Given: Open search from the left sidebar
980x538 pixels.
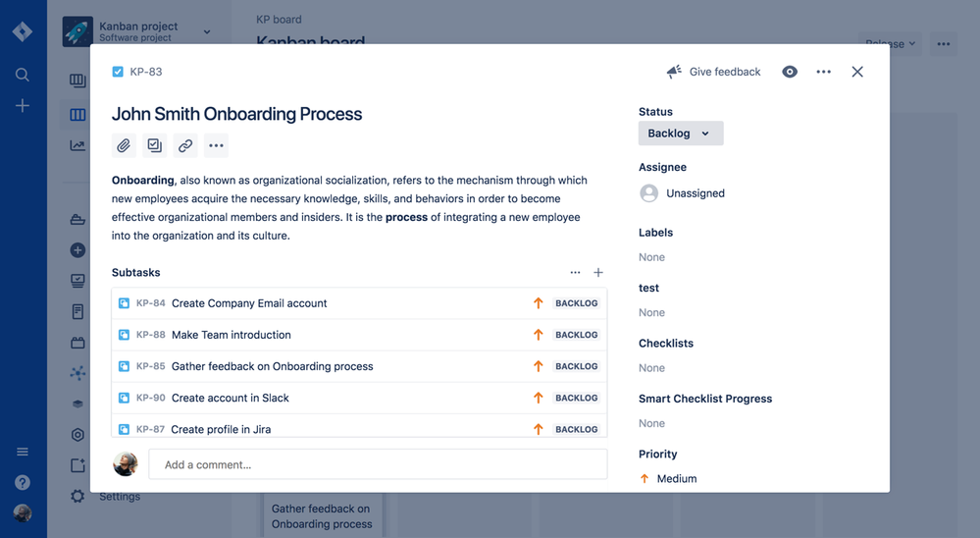Looking at the screenshot, I should (23, 75).
